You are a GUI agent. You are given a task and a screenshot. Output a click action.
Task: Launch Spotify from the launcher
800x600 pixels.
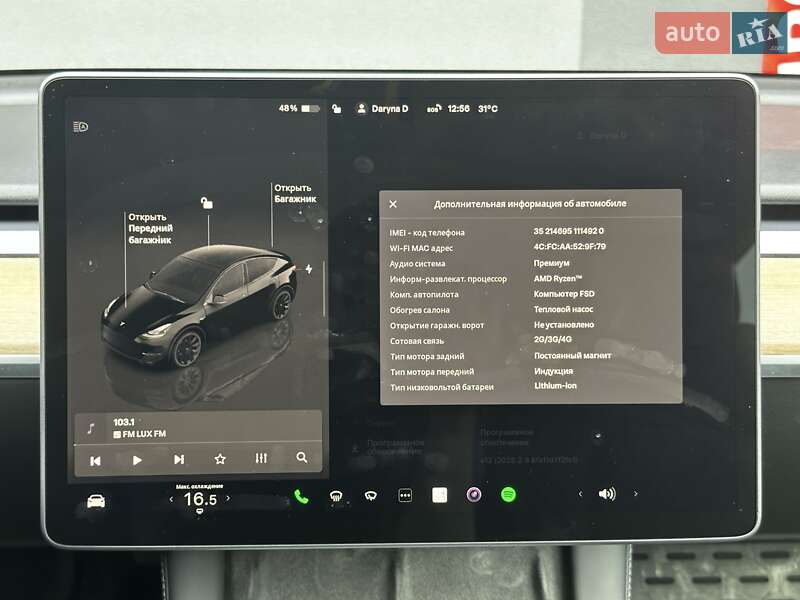[507, 497]
